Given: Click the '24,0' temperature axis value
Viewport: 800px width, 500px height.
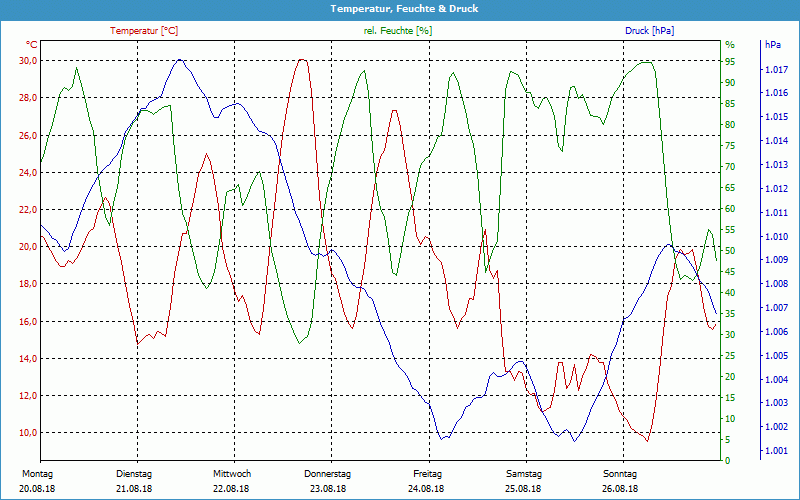Looking at the screenshot, I should (28, 172).
